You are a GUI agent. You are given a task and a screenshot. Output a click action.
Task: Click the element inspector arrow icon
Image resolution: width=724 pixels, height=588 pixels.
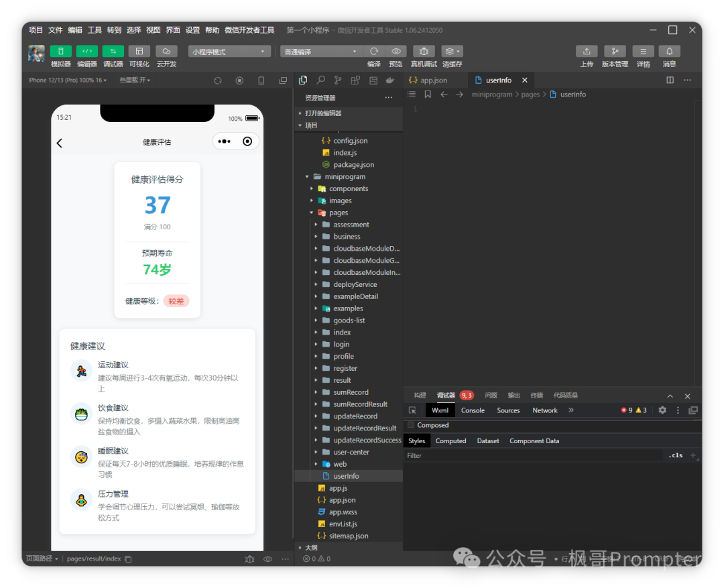[412, 410]
